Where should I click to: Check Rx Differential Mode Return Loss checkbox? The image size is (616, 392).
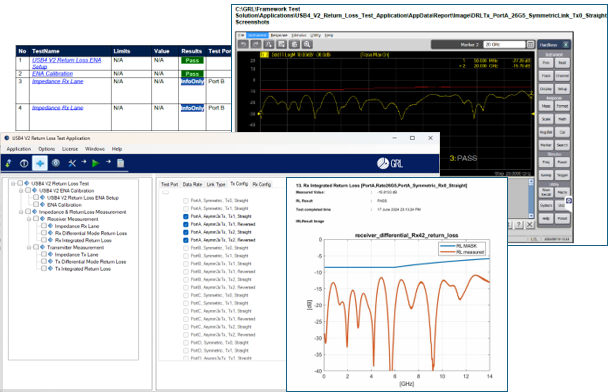click(x=44, y=233)
